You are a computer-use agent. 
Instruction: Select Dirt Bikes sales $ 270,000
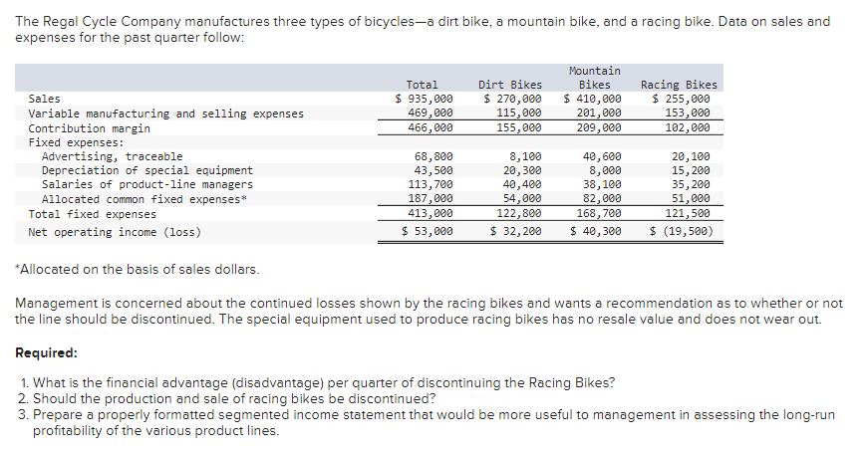pos(512,99)
